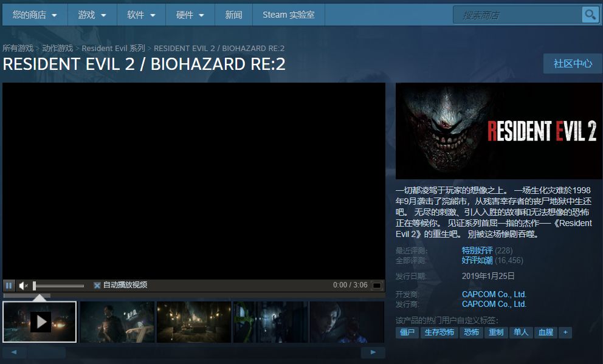Select the 单人 tag

pos(521,332)
